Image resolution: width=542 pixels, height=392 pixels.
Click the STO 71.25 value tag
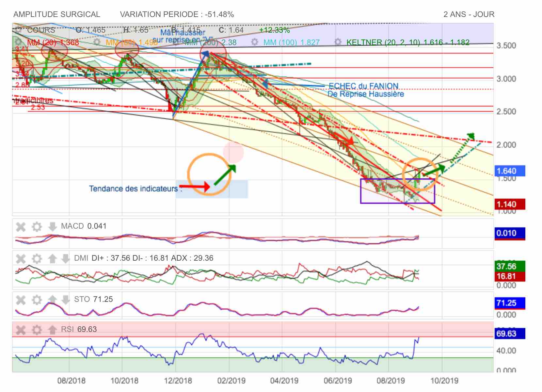pos(510,303)
